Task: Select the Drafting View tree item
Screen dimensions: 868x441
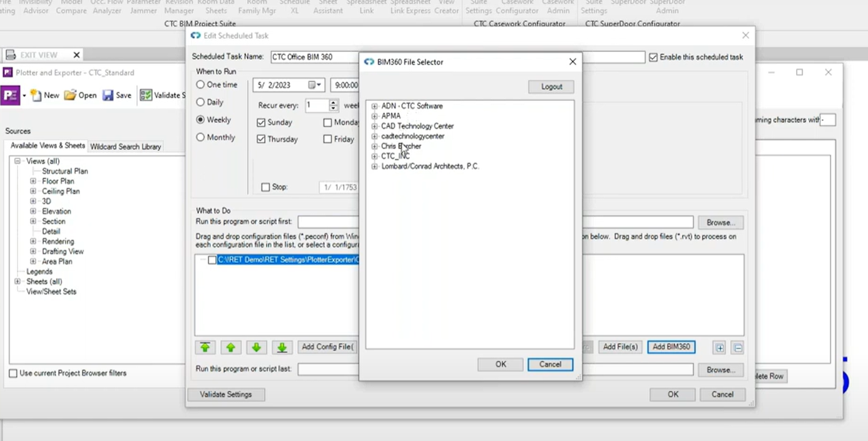Action: pyautogui.click(x=63, y=251)
